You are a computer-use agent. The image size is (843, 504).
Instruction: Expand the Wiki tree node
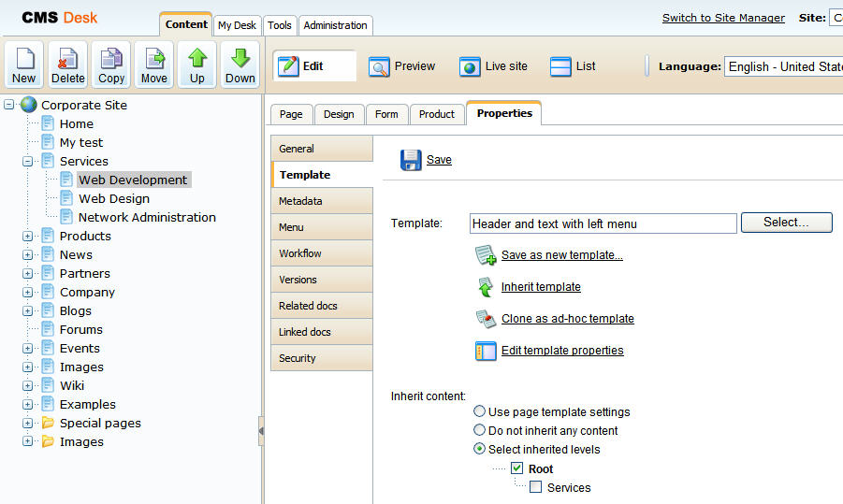[27, 385]
